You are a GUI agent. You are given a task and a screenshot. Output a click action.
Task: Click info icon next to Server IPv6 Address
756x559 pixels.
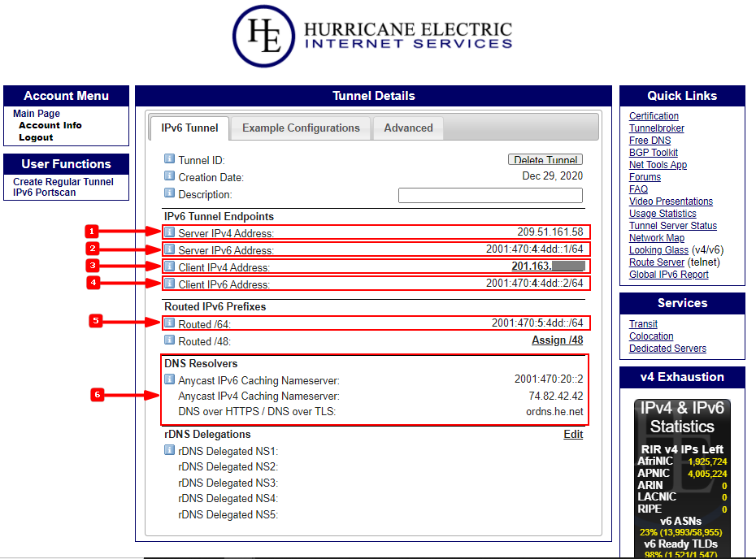(169, 249)
